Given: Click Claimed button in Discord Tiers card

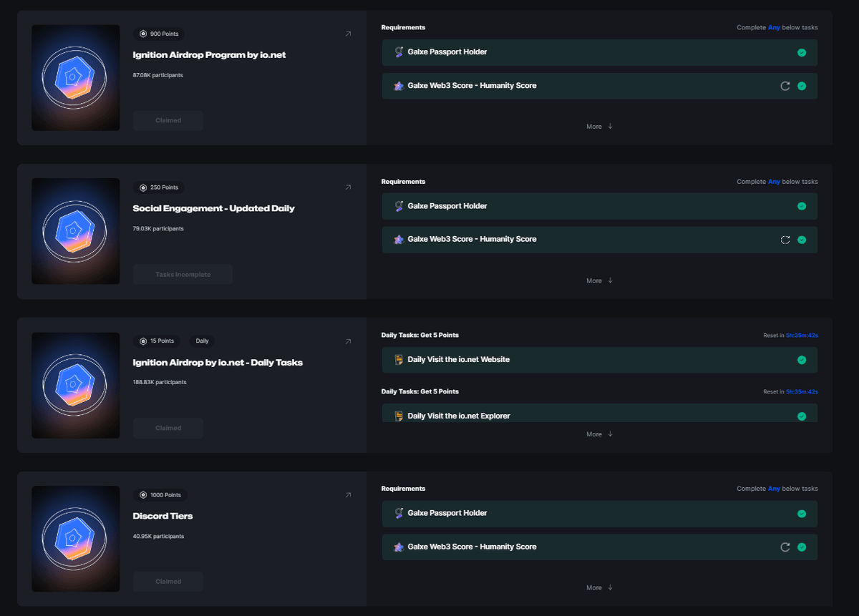Looking at the screenshot, I should tap(168, 582).
